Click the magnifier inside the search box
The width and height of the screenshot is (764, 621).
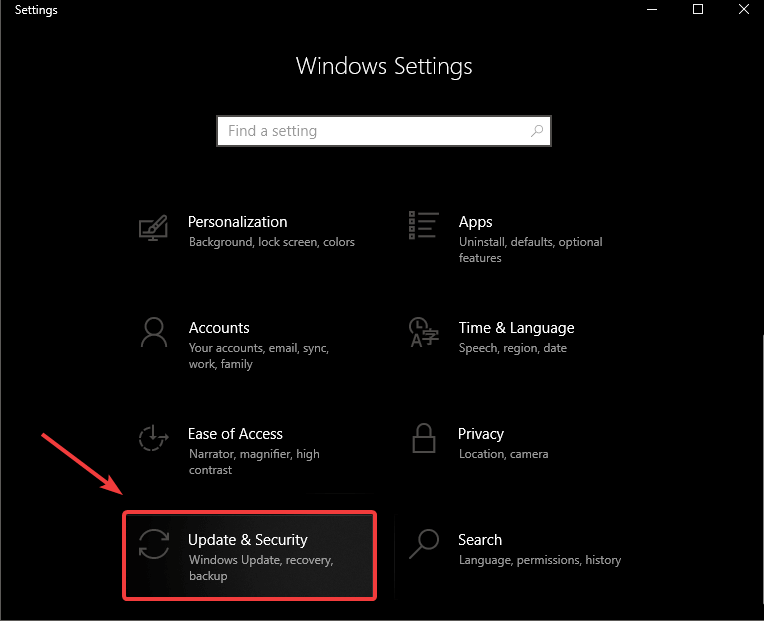pos(537,131)
